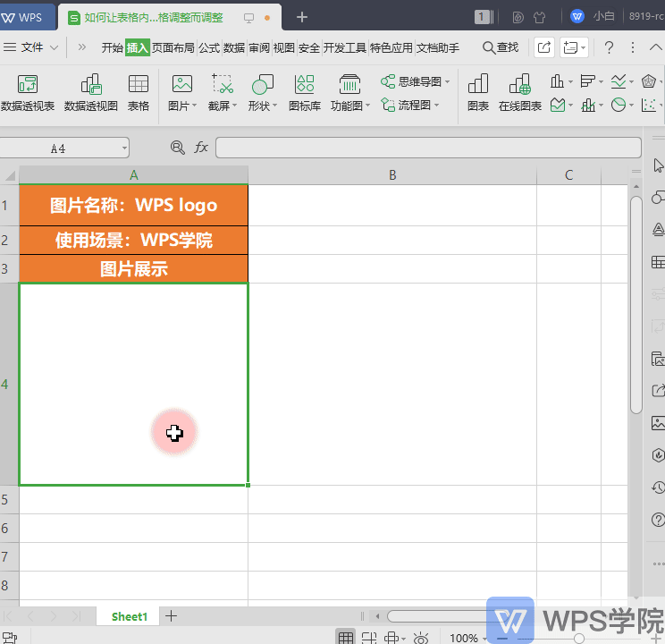Open online charts (在线图表)
665x644 pixels.
click(520, 92)
